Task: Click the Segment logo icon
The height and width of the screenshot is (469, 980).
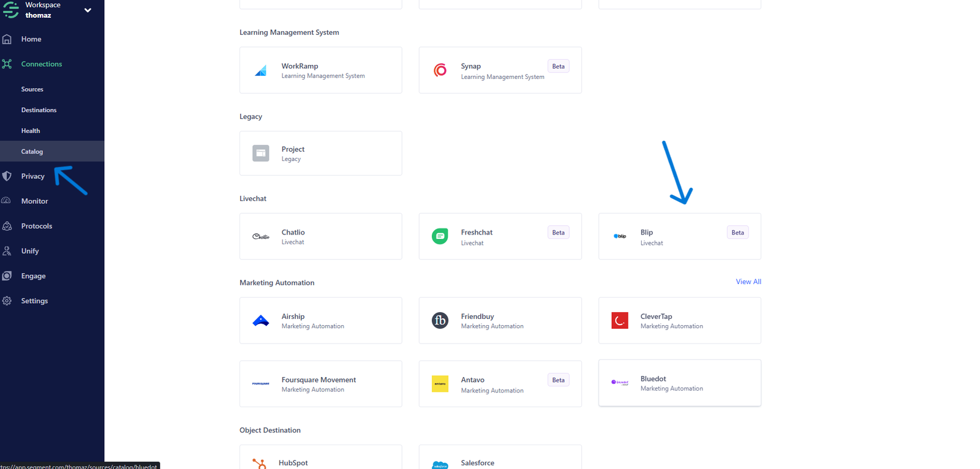Action: pos(10,9)
